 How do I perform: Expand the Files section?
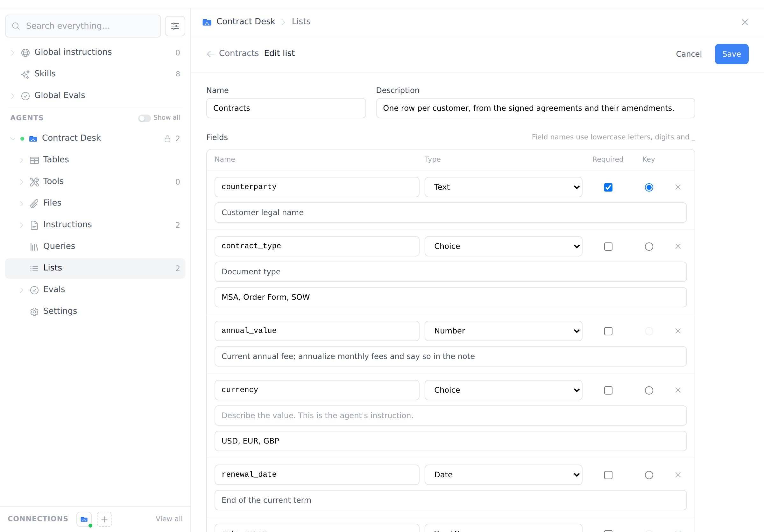click(x=22, y=204)
